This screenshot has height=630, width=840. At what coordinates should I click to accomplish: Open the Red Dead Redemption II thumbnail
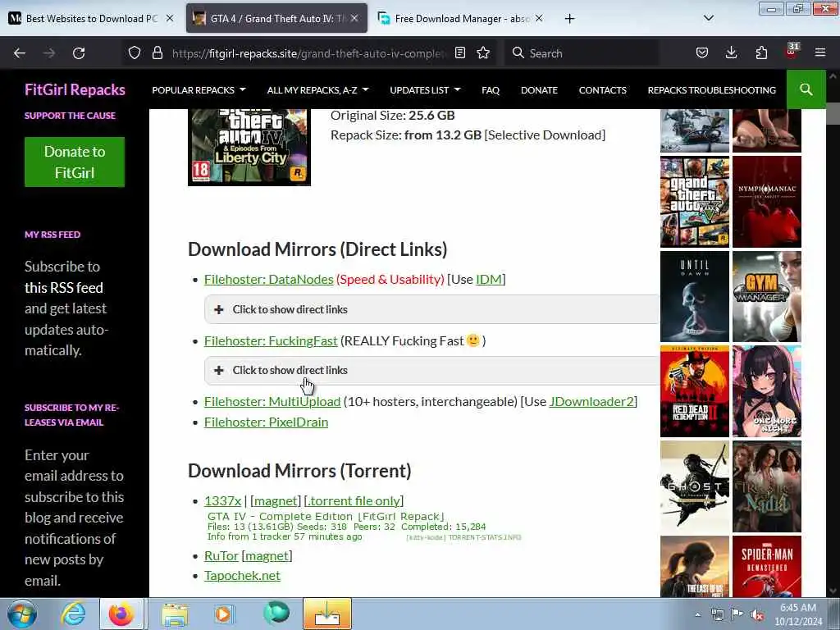coord(694,391)
